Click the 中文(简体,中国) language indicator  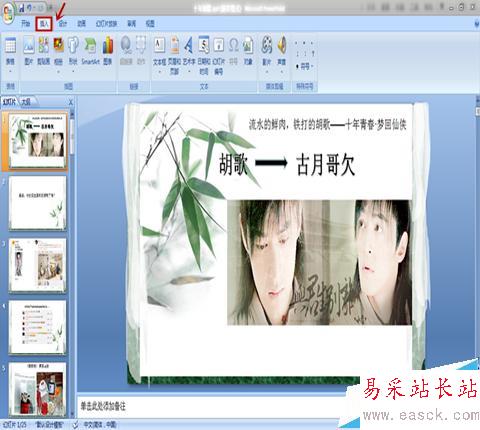[100, 425]
